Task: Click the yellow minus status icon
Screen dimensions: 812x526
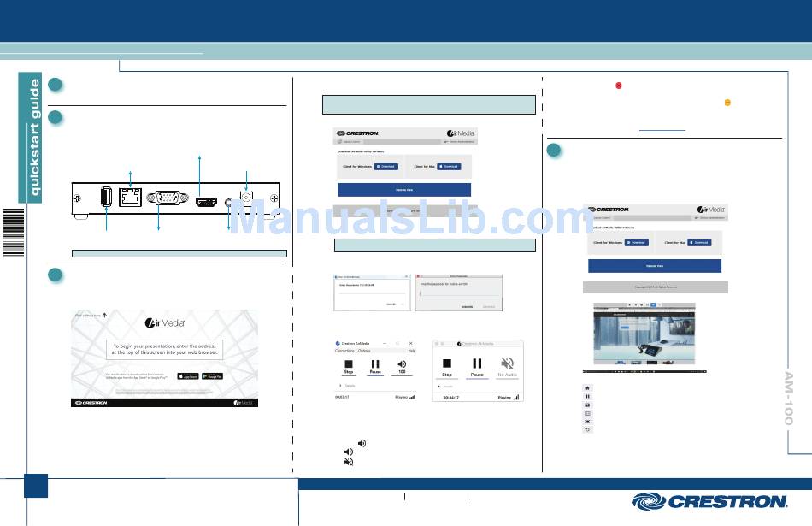Action: point(727,103)
